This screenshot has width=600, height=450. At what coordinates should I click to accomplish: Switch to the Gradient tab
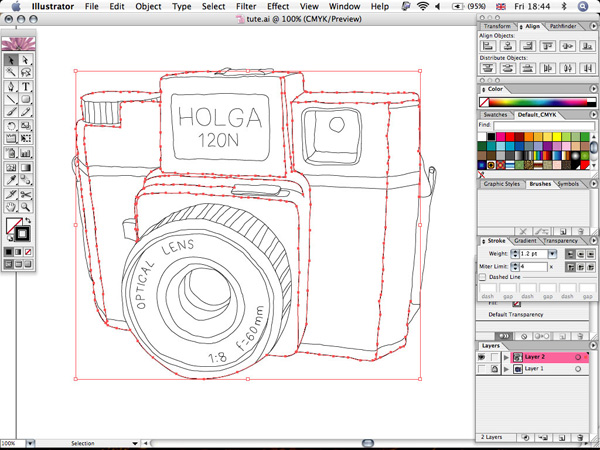tap(525, 241)
